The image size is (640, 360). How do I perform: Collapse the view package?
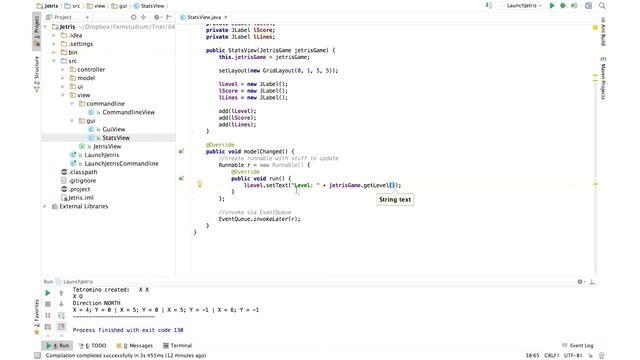[x=63, y=96]
